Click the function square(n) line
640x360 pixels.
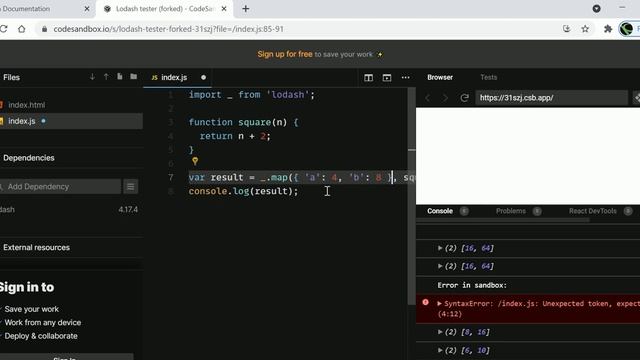[x=243, y=122]
